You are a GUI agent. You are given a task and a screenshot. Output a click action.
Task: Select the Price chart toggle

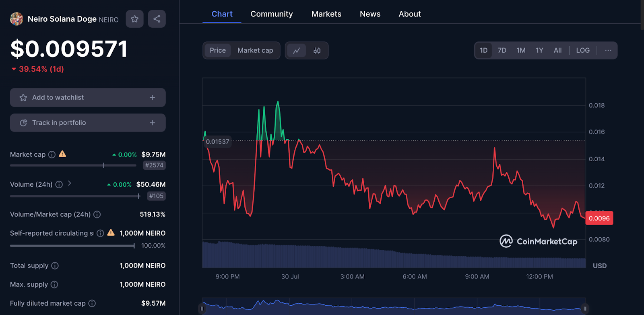tap(218, 50)
